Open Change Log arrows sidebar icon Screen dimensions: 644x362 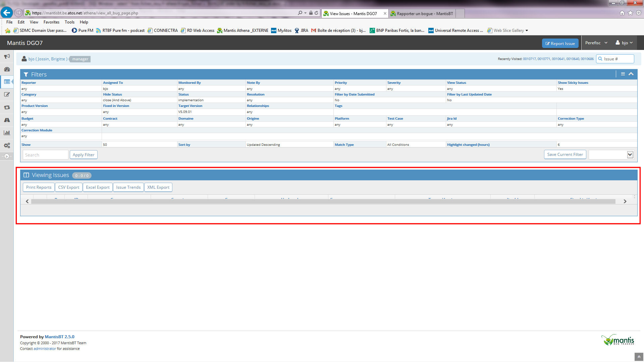tap(7, 107)
